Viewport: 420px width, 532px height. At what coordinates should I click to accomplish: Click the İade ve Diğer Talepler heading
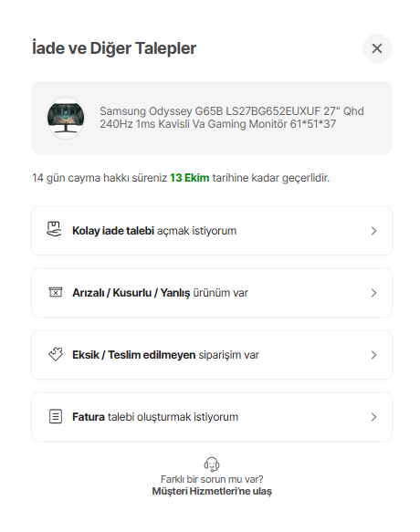(114, 47)
